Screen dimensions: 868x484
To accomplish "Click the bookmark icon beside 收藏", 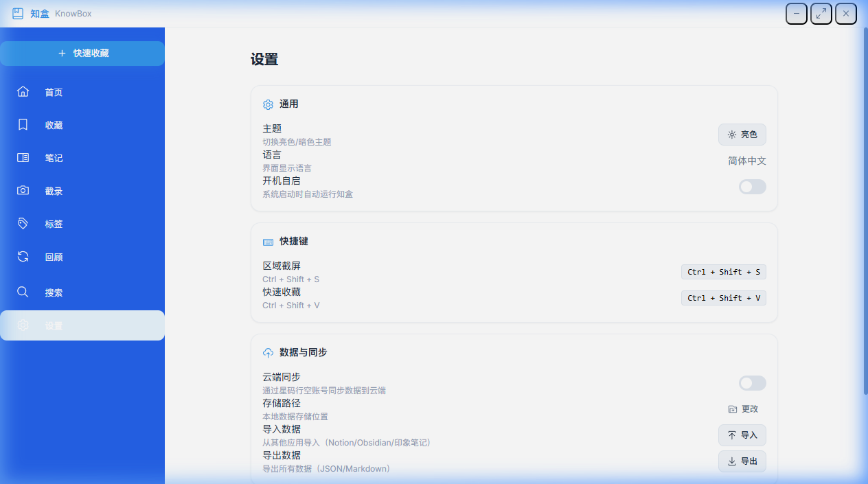I will point(23,125).
